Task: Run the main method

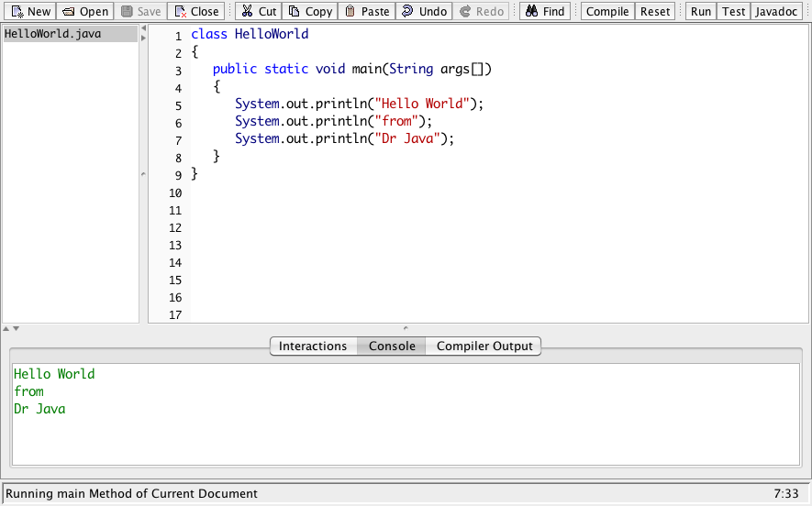Action: (701, 11)
